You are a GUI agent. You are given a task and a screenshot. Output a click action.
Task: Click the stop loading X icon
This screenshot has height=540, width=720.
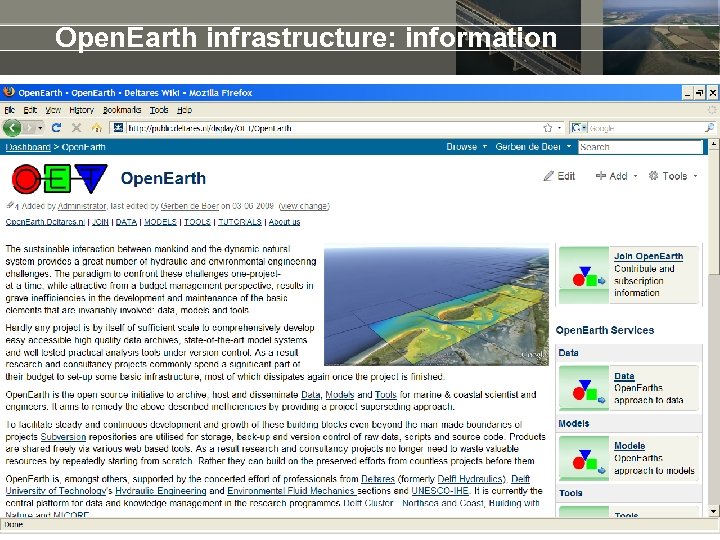tap(76, 128)
